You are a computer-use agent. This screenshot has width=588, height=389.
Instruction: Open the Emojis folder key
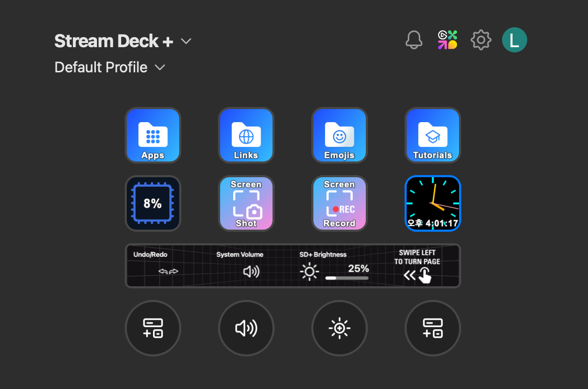pos(340,135)
